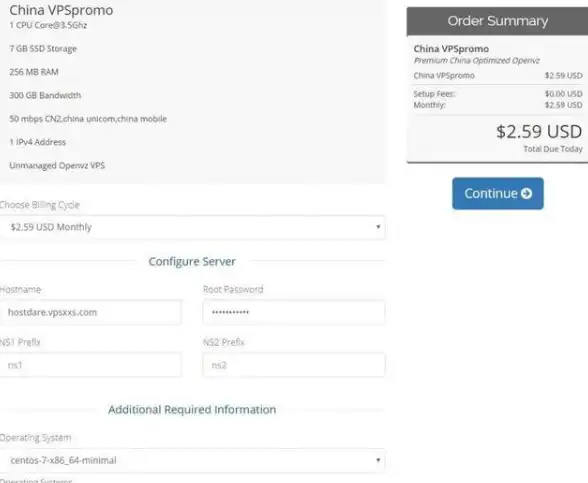Click the Additional Required Information heading
588x483 pixels.
point(192,410)
